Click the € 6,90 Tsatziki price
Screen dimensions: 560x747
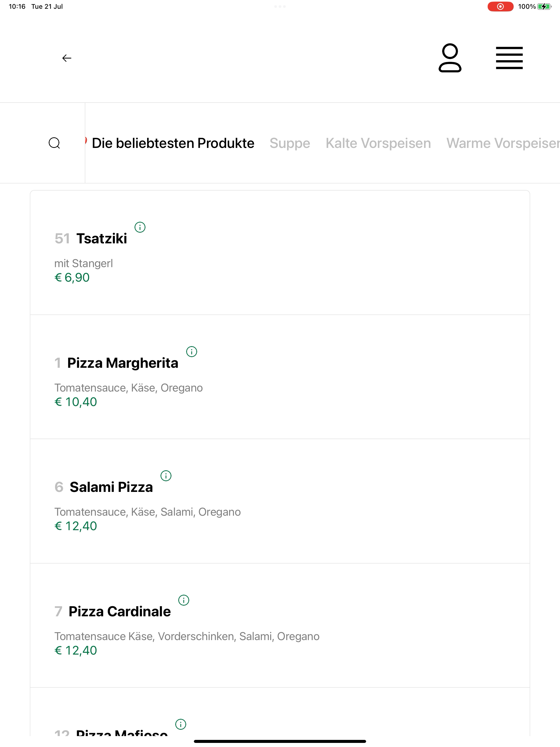72,278
